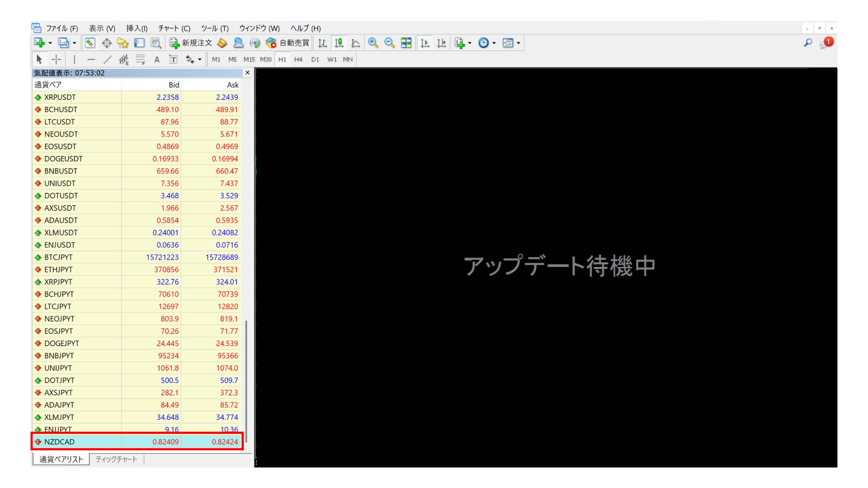Toggle 自動売買 (auto trading) on
This screenshot has height=488, width=868.
click(289, 43)
